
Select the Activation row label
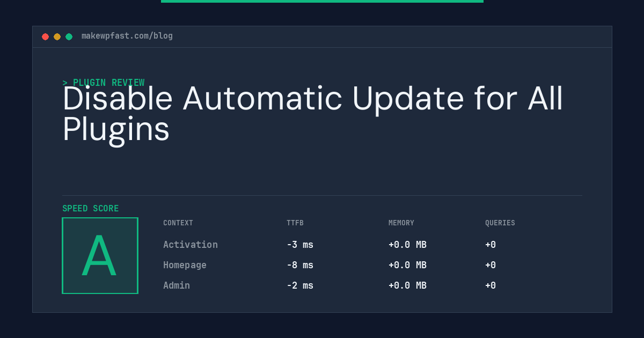coord(191,245)
